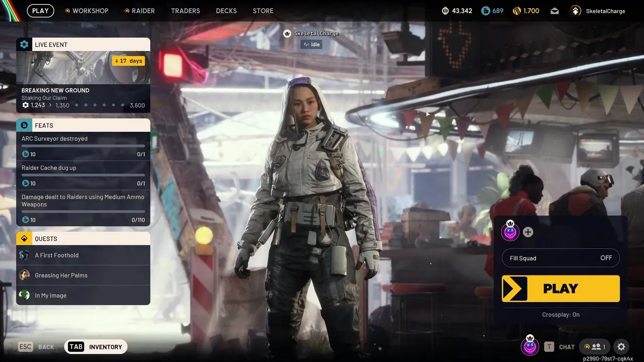The image size is (644, 362).
Task: Switch to the Traders tab
Action: click(185, 11)
